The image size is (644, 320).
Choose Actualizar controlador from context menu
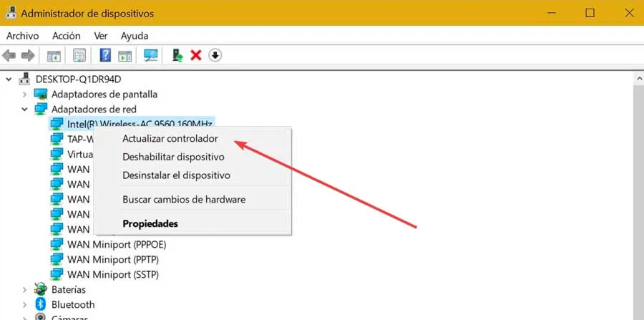tap(170, 138)
